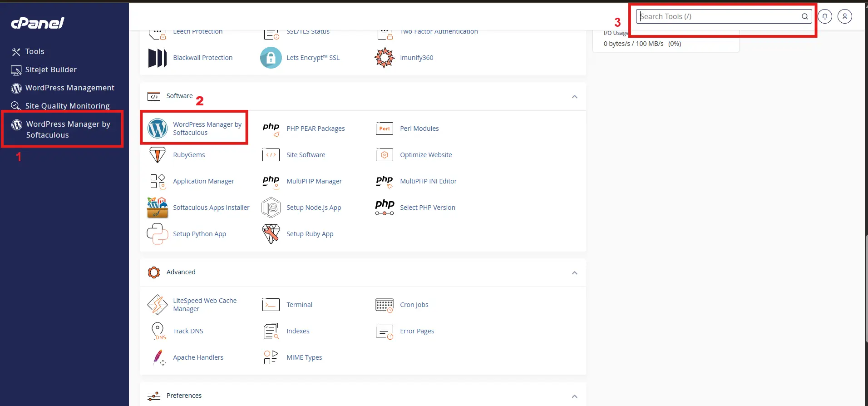
Task: Collapse the Advanced section
Action: coord(574,273)
